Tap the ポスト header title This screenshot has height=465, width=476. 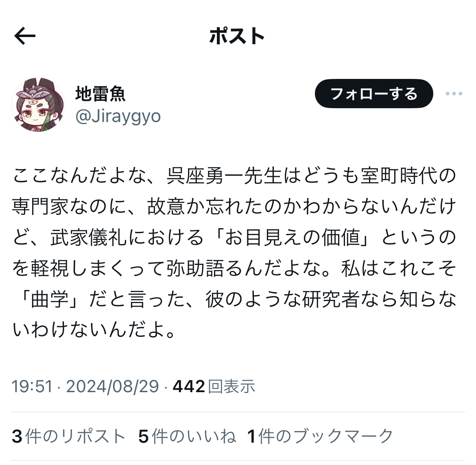[237, 36]
